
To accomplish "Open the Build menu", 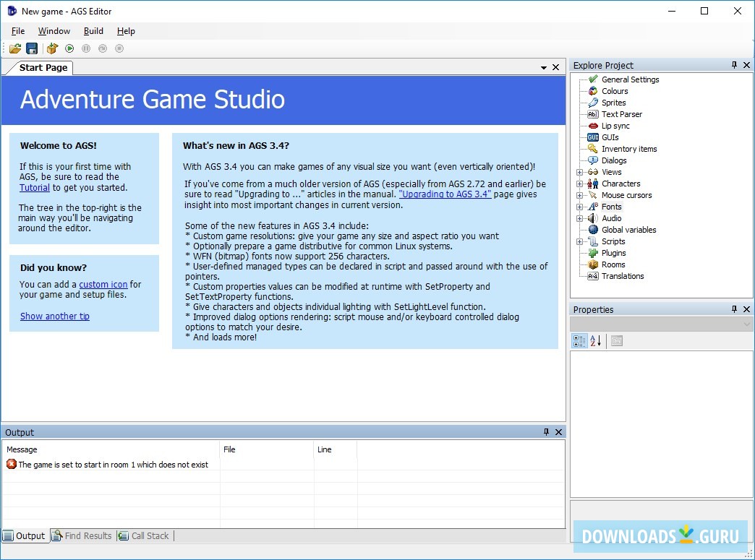I will (x=93, y=31).
